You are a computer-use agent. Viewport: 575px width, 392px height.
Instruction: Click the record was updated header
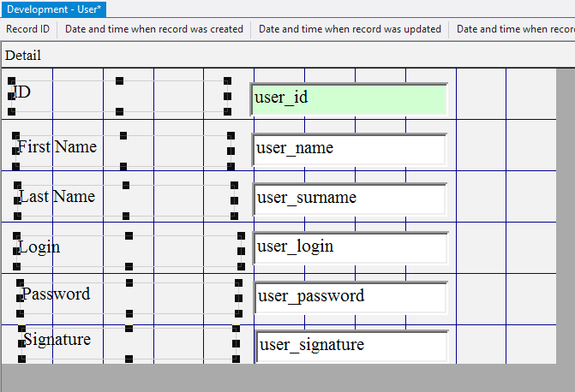point(349,29)
